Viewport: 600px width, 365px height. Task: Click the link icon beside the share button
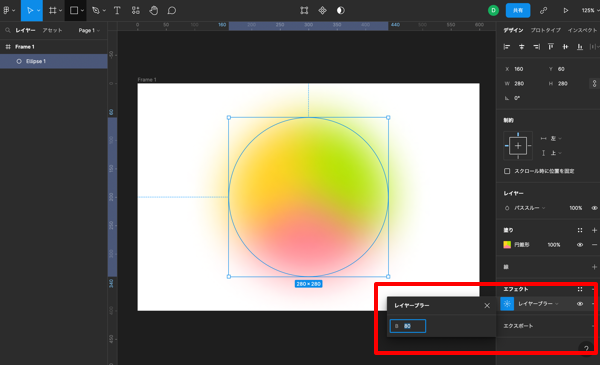click(x=543, y=10)
